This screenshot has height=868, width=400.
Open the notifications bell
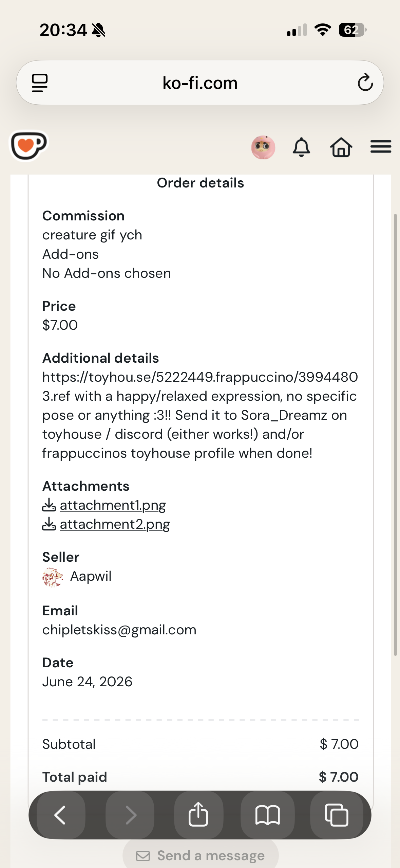coord(301,147)
